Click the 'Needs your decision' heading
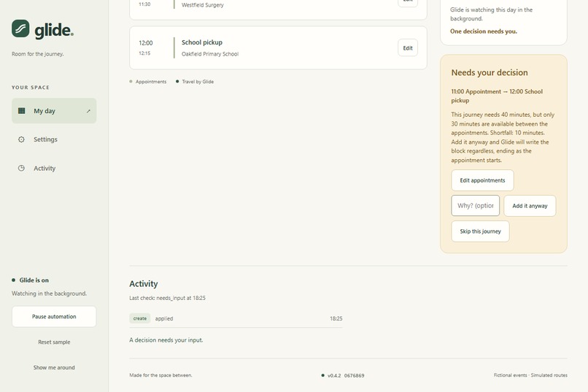This screenshot has width=588, height=392. click(x=490, y=72)
